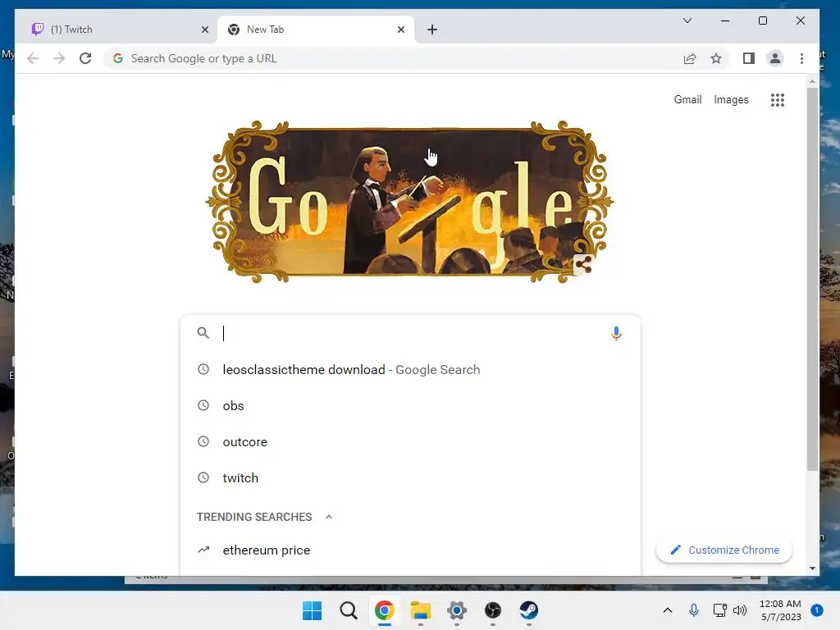Open network status tray icon

[x=720, y=610]
